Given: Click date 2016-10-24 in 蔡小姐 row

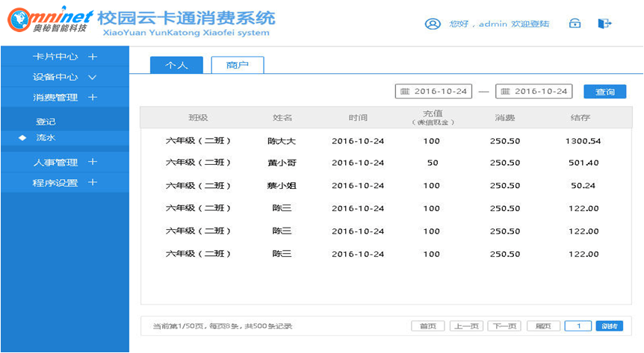Looking at the screenshot, I should tap(358, 186).
